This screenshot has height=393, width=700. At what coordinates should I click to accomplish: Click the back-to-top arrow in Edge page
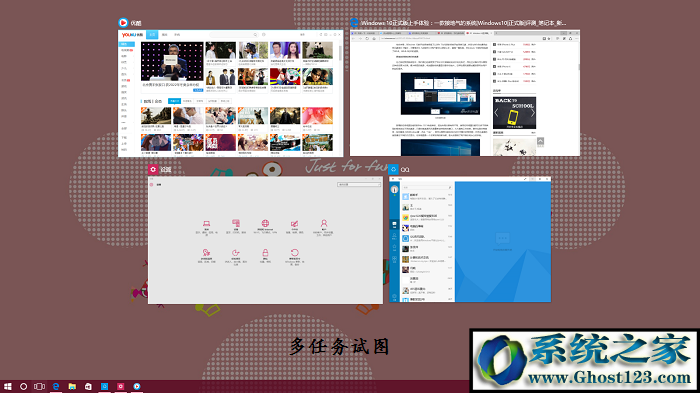tap(540, 142)
